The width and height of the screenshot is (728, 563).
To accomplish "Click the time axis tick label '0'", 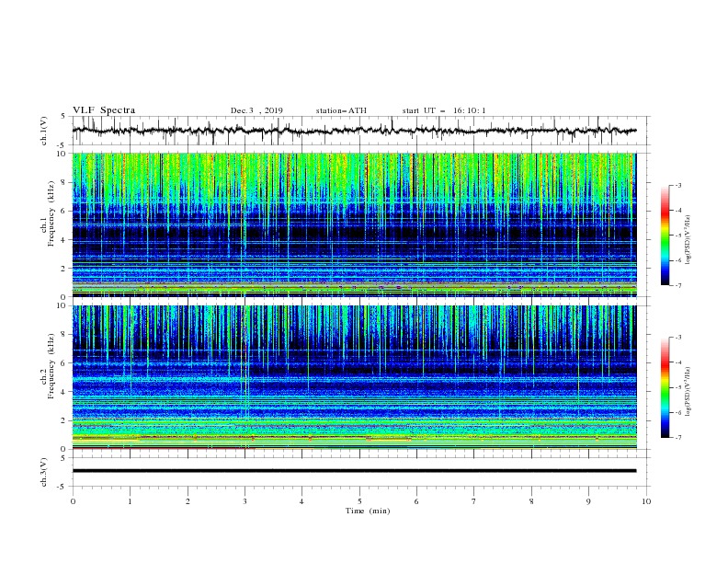I will pos(73,501).
